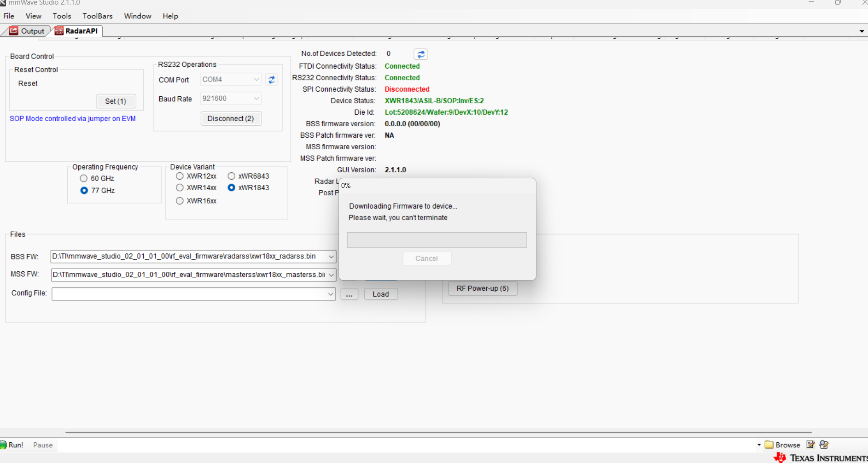Open the script editor pencil-note icon

(x=810, y=445)
